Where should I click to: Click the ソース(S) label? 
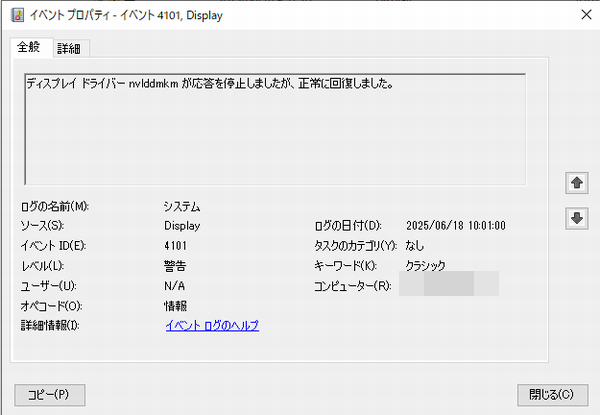pos(42,226)
